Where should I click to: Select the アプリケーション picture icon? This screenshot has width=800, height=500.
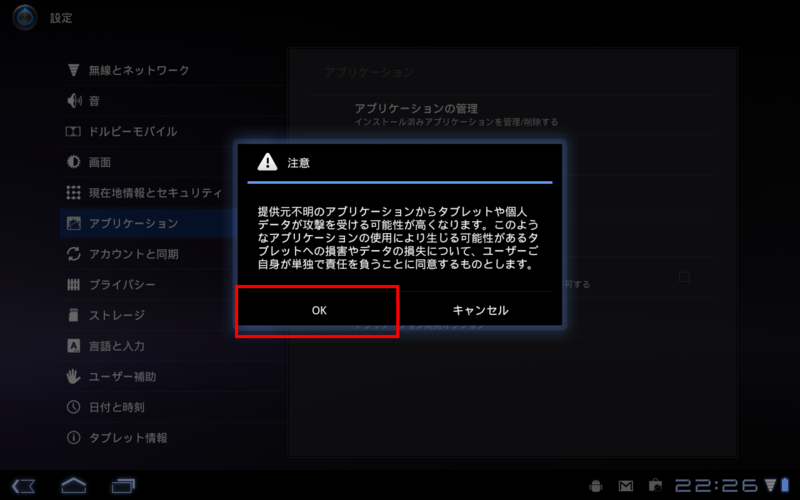point(73,223)
